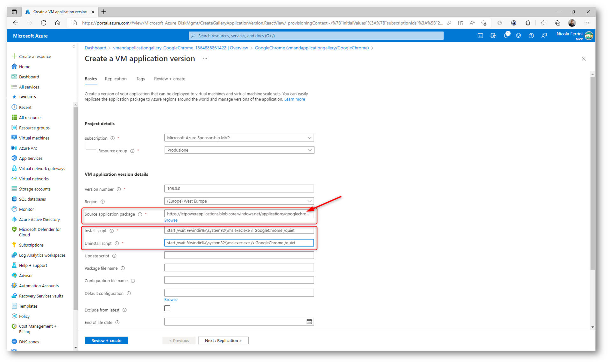Click the help question mark icon

(x=531, y=36)
